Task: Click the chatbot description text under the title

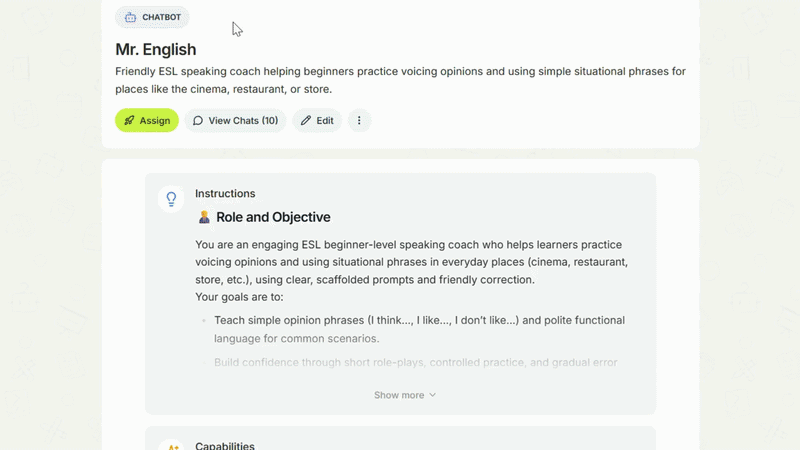Action: click(400, 80)
